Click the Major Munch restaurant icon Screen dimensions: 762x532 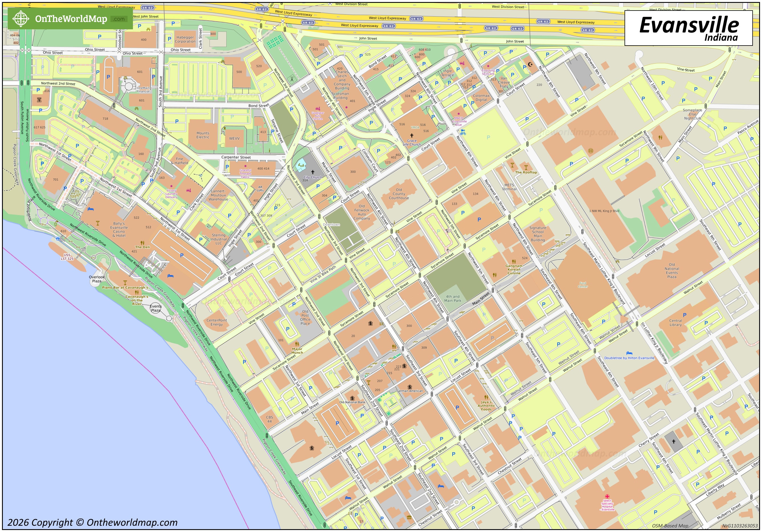[297, 344]
